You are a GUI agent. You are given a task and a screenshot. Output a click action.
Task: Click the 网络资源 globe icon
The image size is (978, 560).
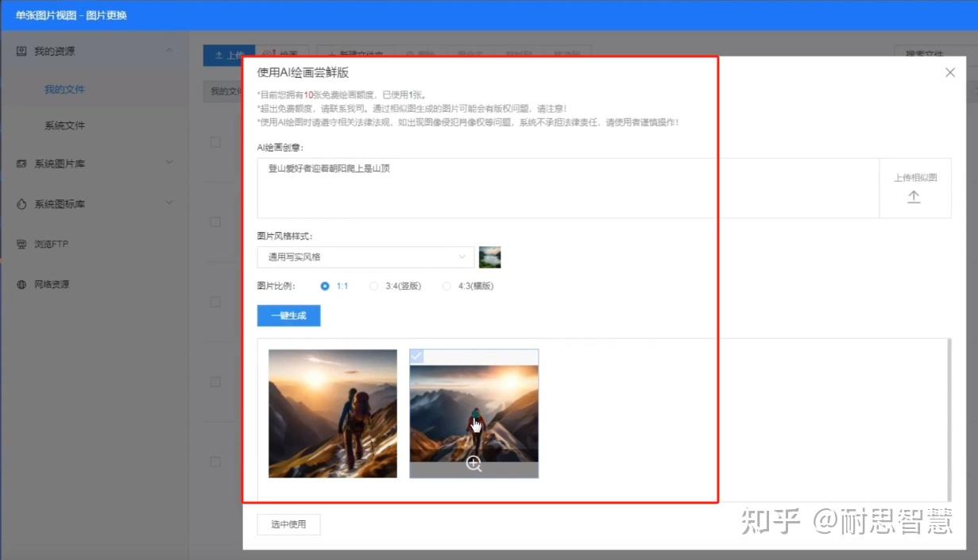click(21, 284)
